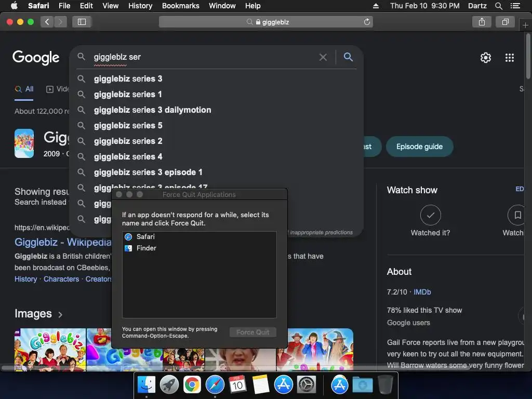Open the Window menu

[222, 6]
